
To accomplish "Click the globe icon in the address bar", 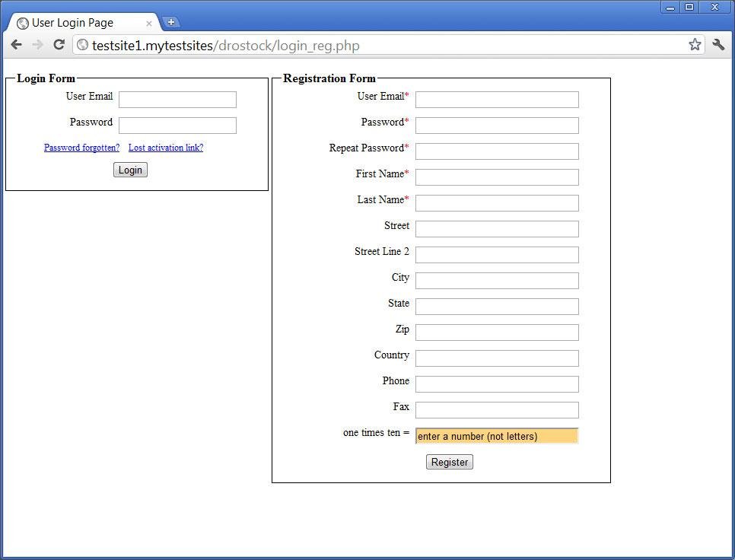I will pyautogui.click(x=81, y=44).
